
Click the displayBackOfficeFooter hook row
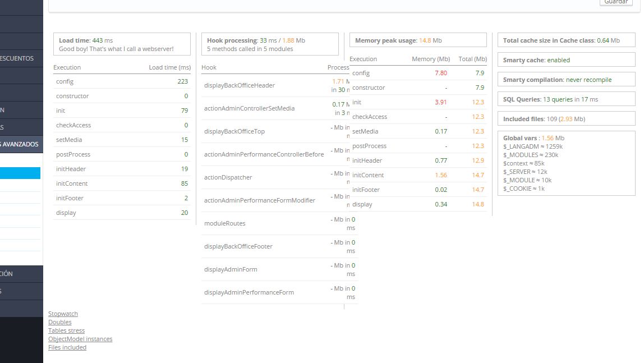point(279,246)
